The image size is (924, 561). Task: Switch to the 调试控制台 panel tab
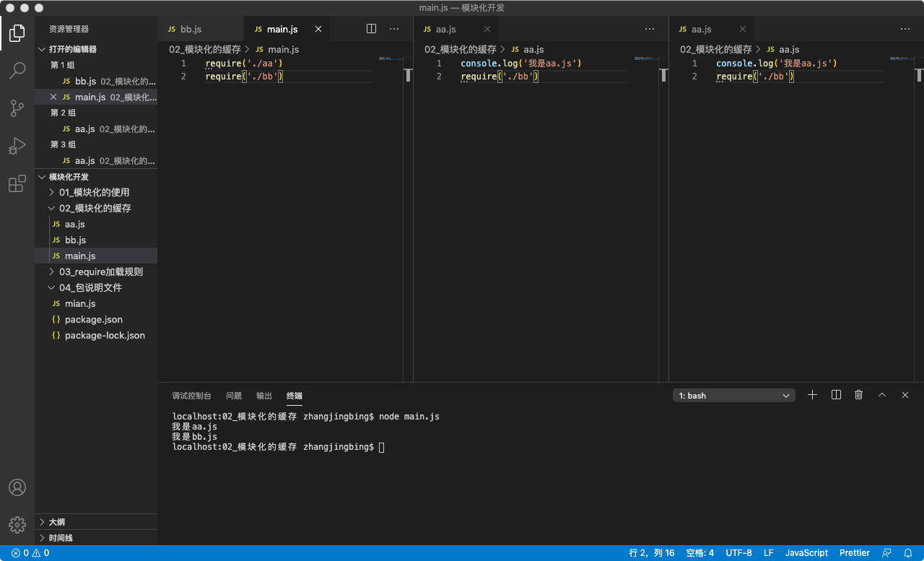tap(191, 396)
